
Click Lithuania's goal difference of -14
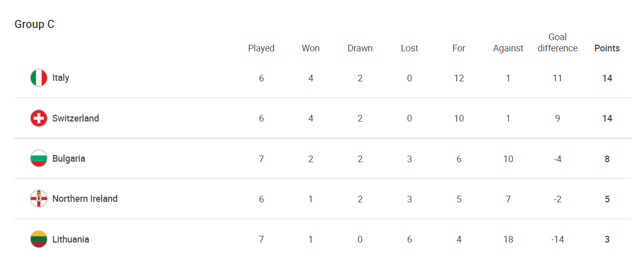tap(557, 239)
